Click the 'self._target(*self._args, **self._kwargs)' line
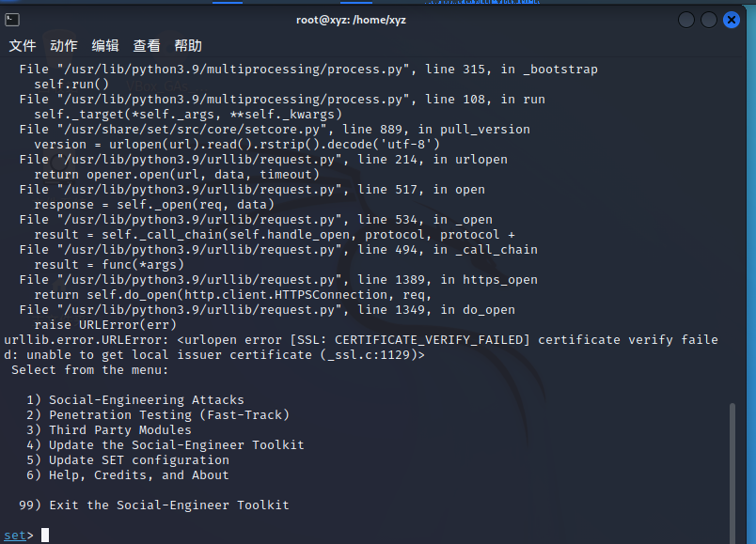This screenshot has width=756, height=544. pos(188,115)
